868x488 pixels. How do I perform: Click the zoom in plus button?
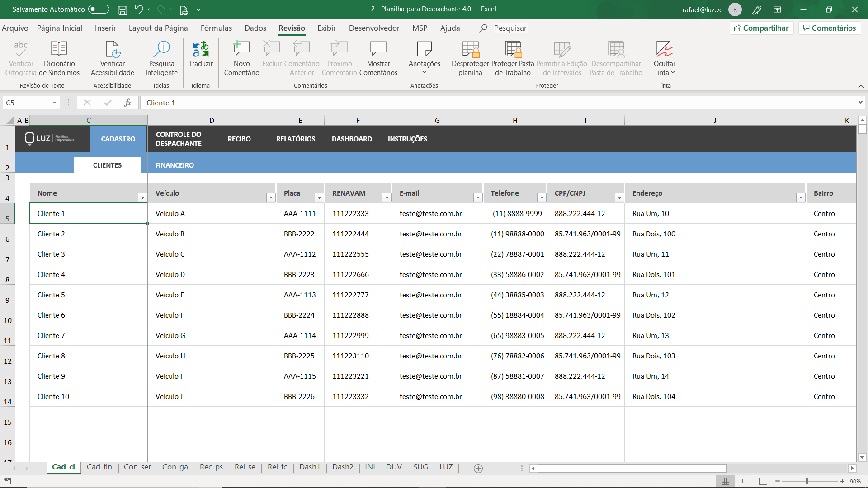coord(842,481)
